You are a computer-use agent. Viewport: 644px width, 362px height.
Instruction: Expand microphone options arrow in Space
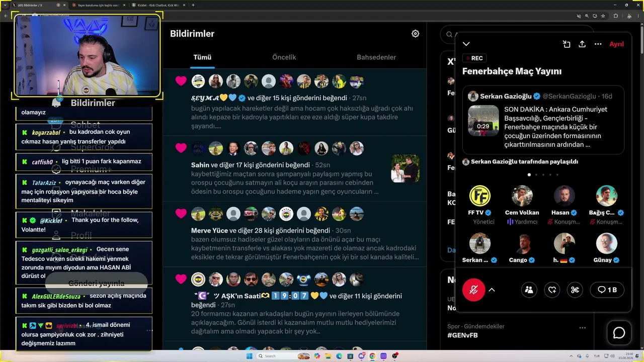pyautogui.click(x=492, y=290)
